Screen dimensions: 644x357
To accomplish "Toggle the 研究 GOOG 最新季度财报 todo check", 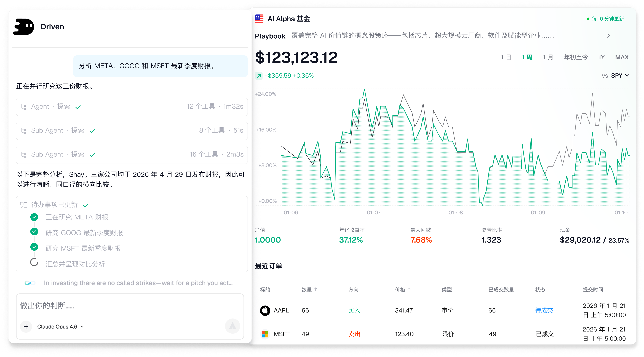I will pyautogui.click(x=34, y=232).
